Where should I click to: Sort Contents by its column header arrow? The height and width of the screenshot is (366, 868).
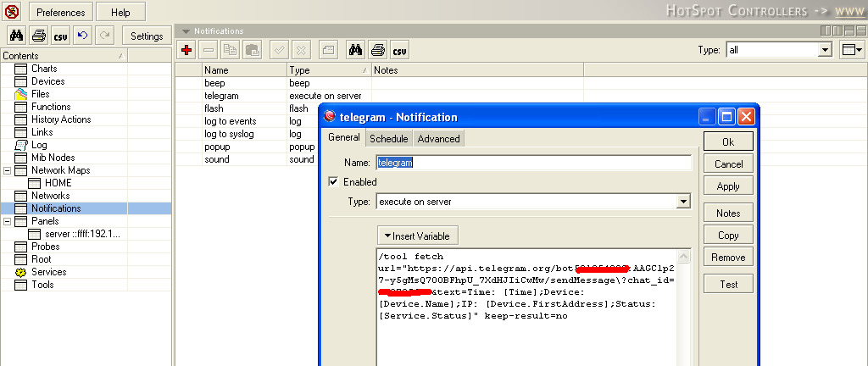[121, 56]
